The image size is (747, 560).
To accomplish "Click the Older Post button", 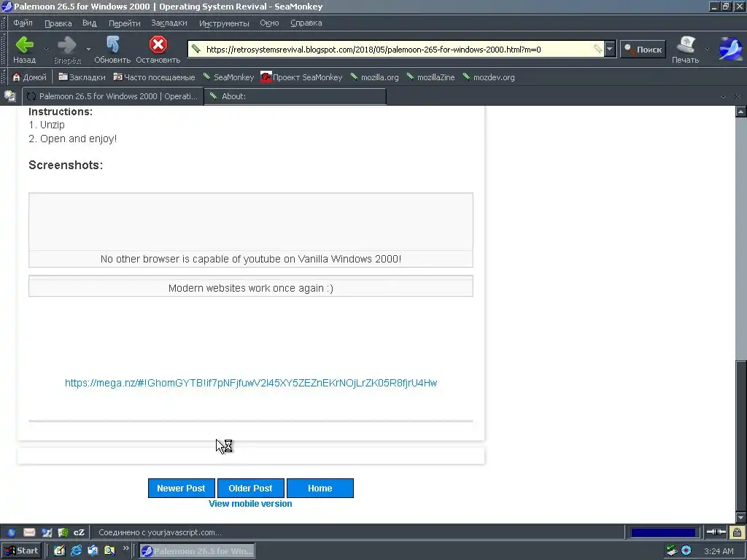I will click(x=251, y=488).
